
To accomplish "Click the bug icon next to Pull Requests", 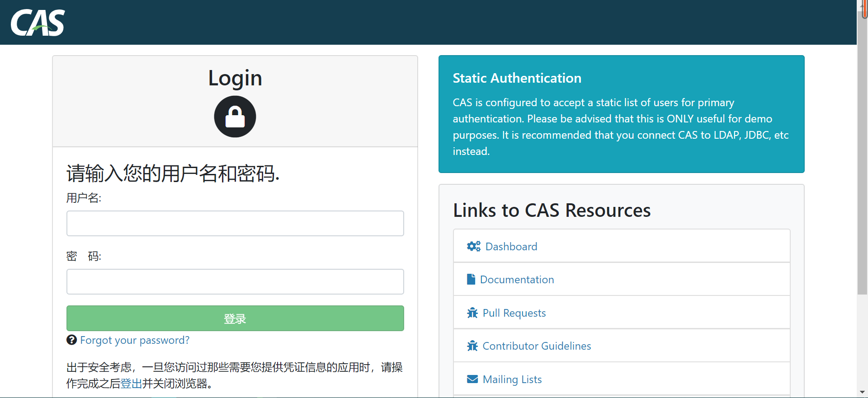I will [x=472, y=313].
